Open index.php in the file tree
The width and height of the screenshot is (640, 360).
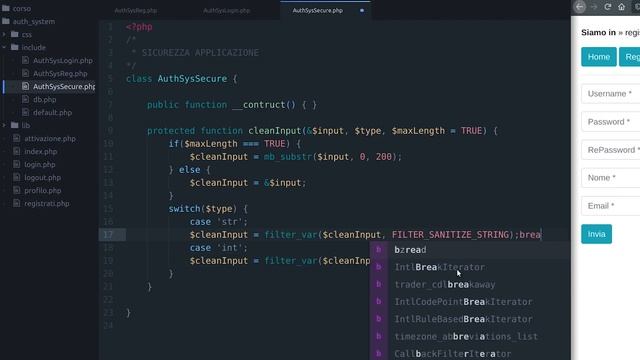point(40,151)
